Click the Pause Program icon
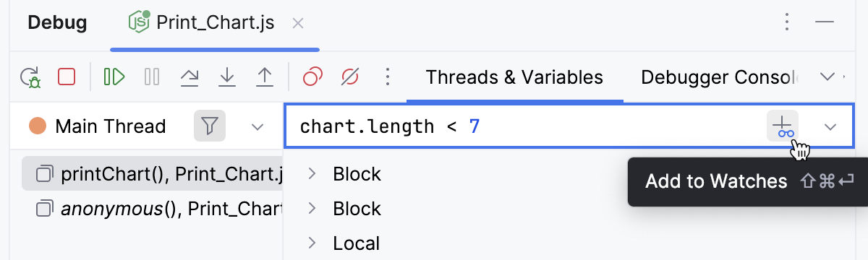Screen dimensions: 868x260 click(152, 77)
